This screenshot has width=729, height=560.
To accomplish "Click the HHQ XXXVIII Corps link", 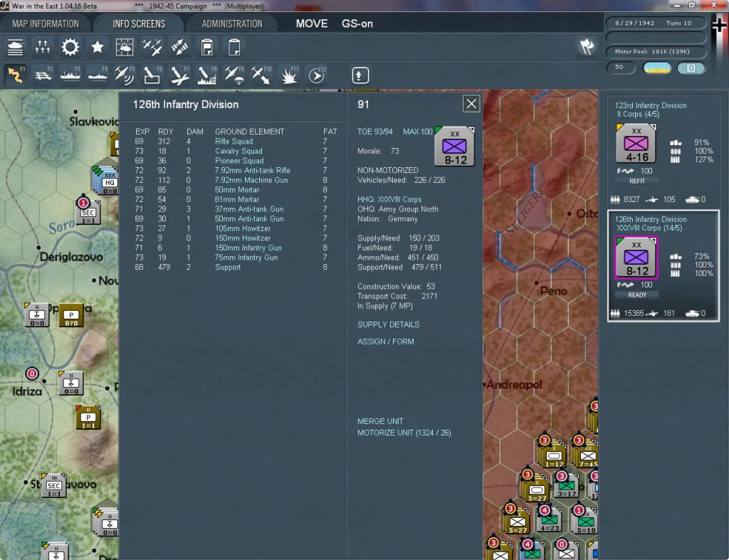I will (389, 199).
